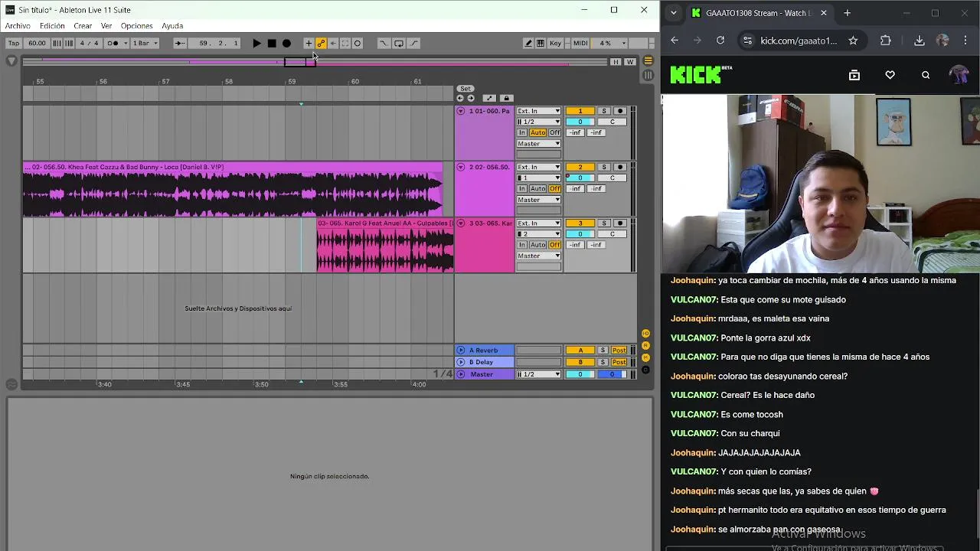Open the Ver menu

106,26
